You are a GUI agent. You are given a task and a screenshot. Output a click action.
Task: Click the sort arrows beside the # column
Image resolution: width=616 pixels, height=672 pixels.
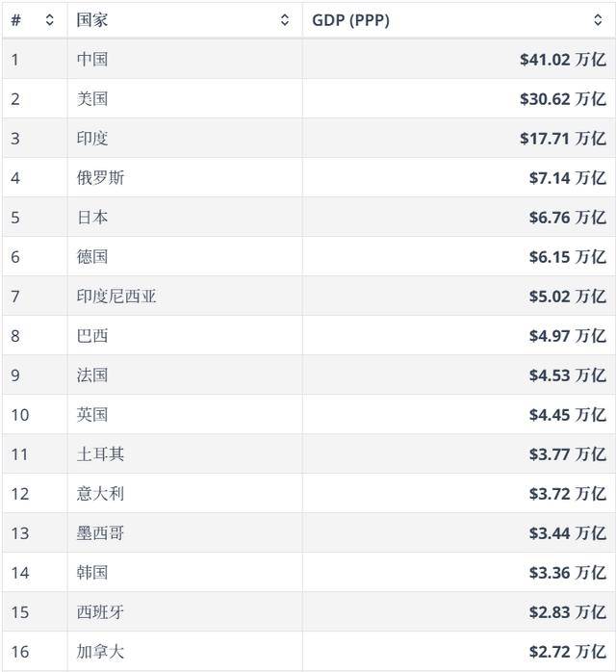(50, 20)
